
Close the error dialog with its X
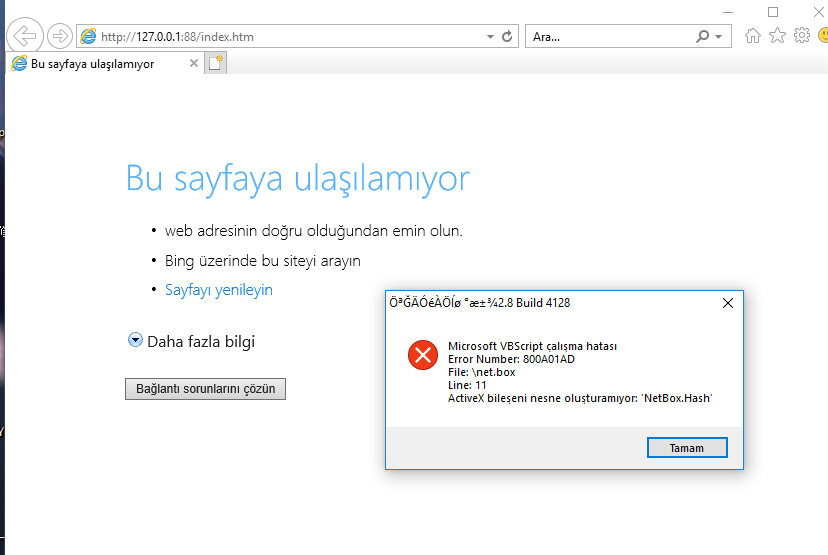click(x=728, y=303)
